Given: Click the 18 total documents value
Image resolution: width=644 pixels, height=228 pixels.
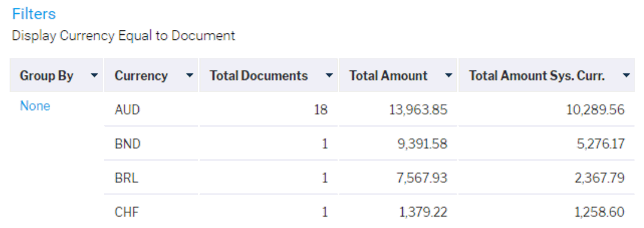Looking at the screenshot, I should pos(320,110).
